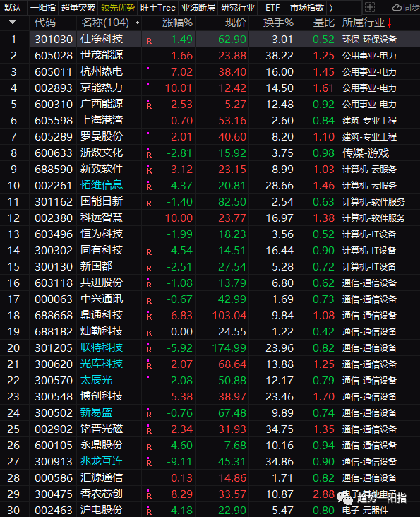
Task: Select stock name 博创科技
Action: coord(102,396)
